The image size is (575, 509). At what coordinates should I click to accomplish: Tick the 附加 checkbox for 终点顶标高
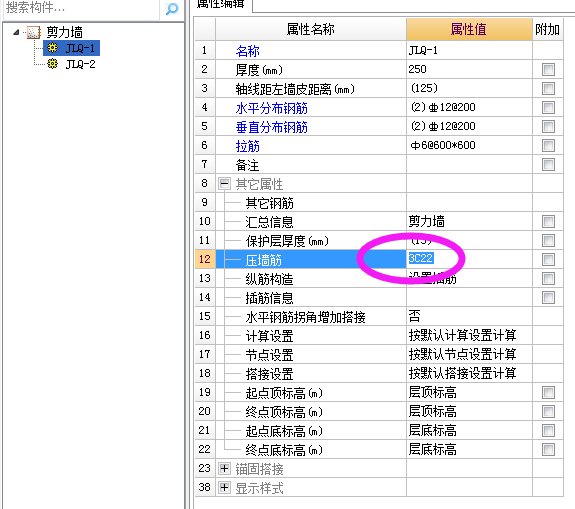(548, 411)
